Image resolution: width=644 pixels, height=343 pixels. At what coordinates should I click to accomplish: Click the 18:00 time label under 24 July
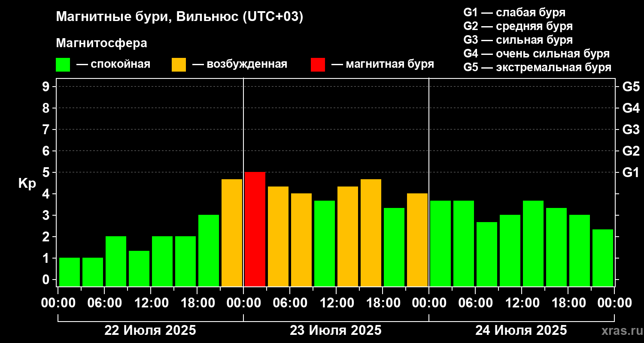pos(568,303)
